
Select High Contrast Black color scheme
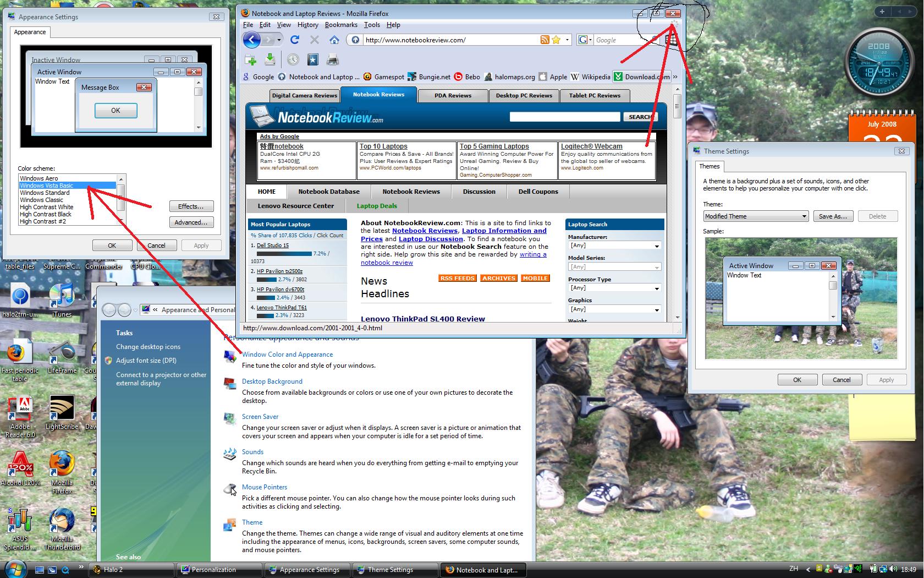coord(68,214)
